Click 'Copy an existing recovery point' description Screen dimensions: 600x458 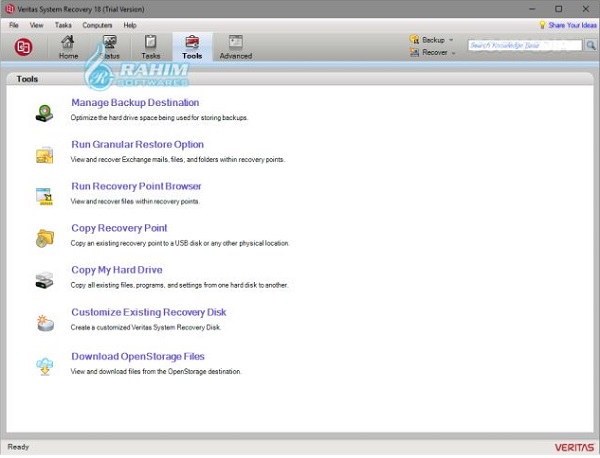click(180, 243)
